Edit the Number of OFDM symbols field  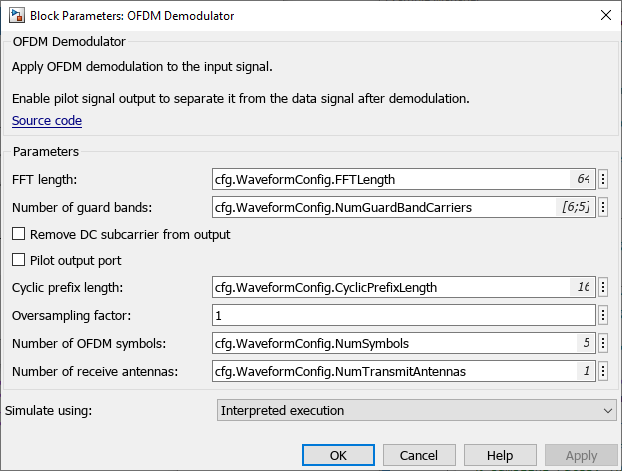pos(390,344)
